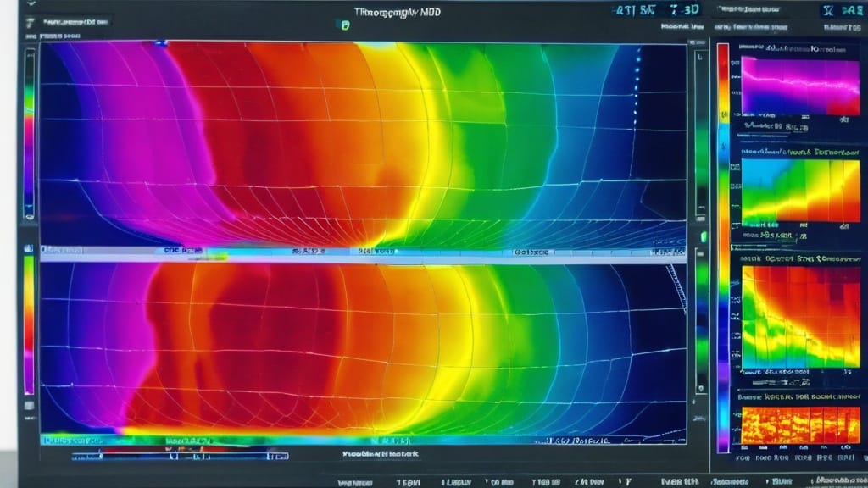This screenshot has width=868, height=488.
Task: Select the bottom orange textured strip thumbnail
Action: point(800,424)
